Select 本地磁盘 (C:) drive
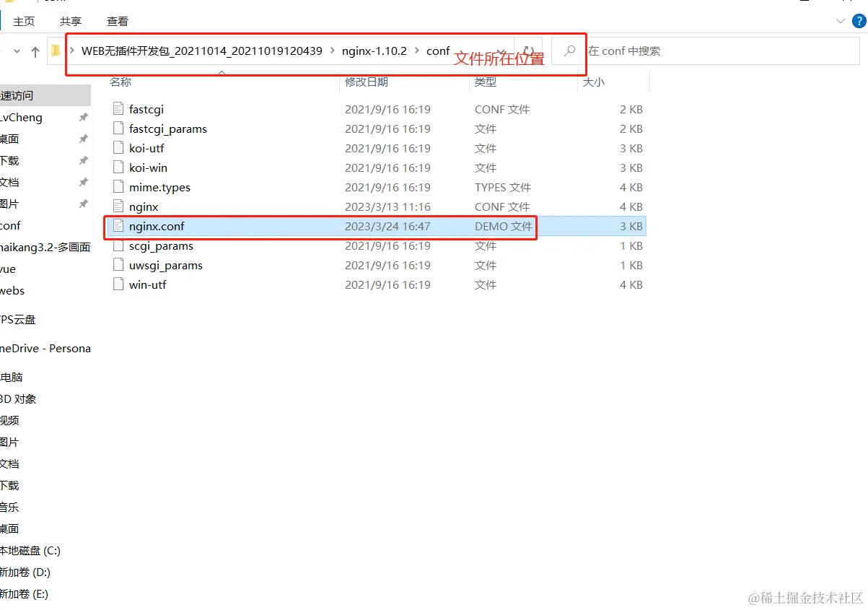The width and height of the screenshot is (868, 610). [x=30, y=550]
